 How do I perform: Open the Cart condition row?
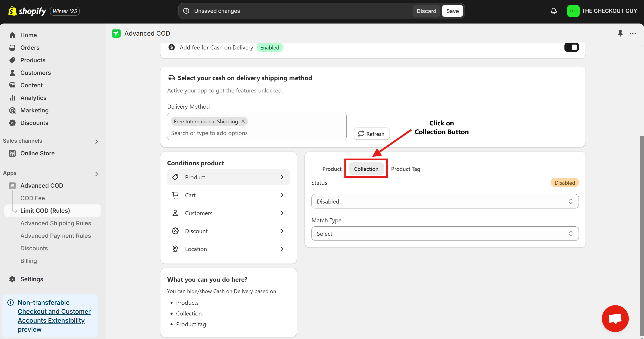(228, 195)
